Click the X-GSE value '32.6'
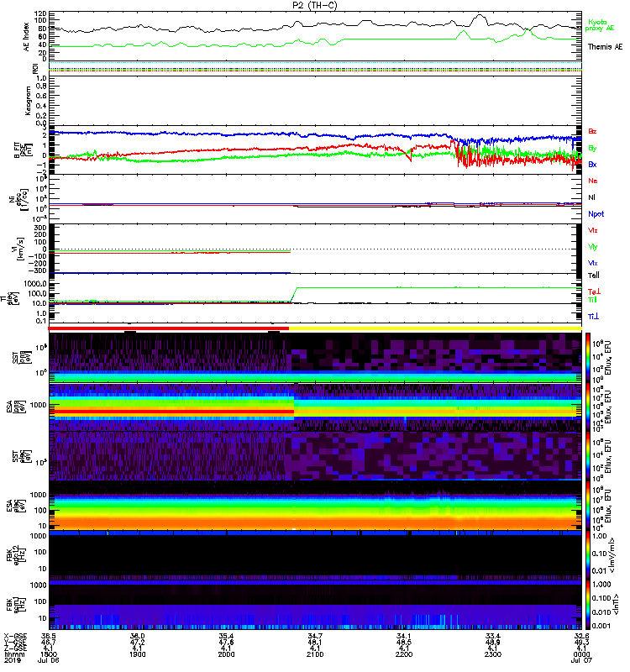The height and width of the screenshot is (672, 630). [x=581, y=636]
